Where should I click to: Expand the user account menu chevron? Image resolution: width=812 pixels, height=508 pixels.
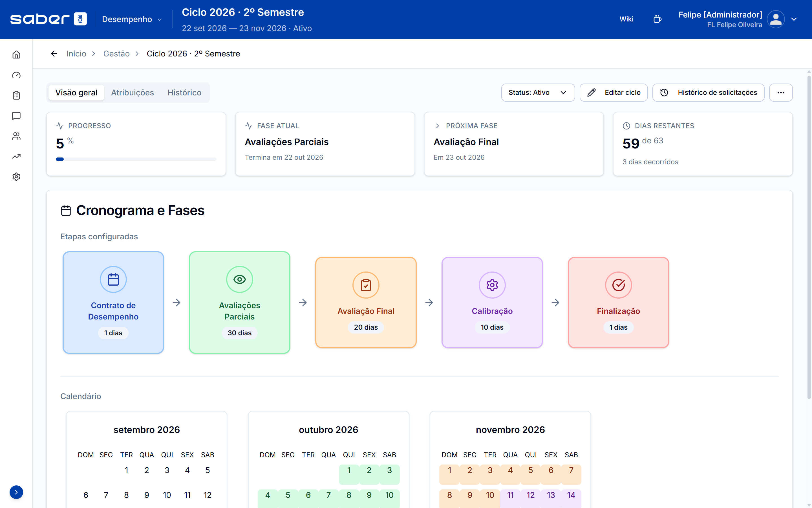794,19
